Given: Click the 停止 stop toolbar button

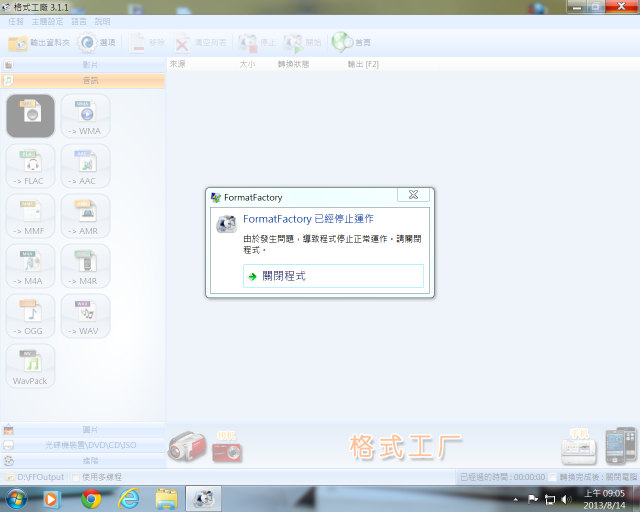Looking at the screenshot, I should (x=257, y=42).
